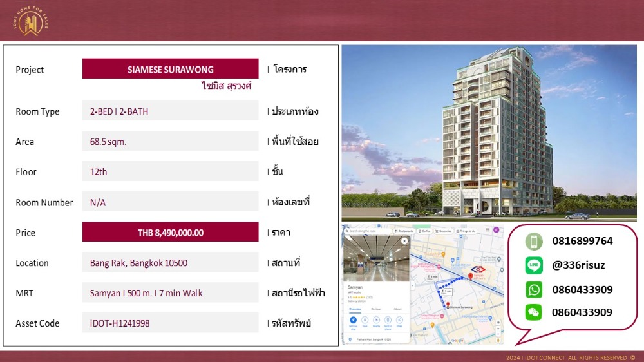Click the Send to phone icon in map card
Screen dimensions: 644x362
point(388,320)
